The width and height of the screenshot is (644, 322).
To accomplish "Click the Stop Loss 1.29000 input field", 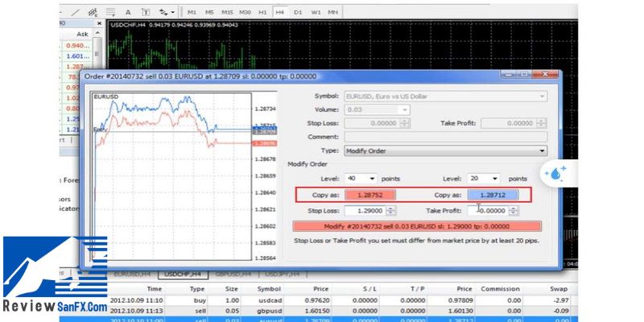I will (365, 211).
